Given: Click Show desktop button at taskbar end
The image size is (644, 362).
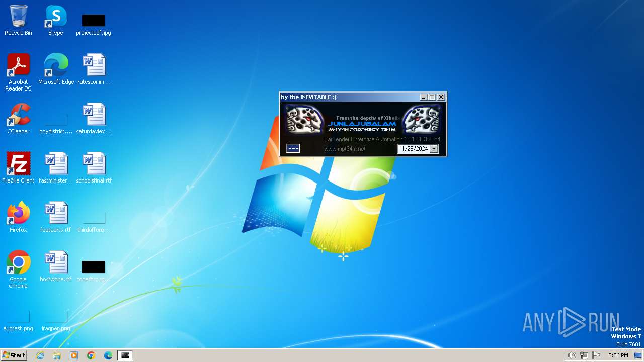Looking at the screenshot, I should coord(639,355).
